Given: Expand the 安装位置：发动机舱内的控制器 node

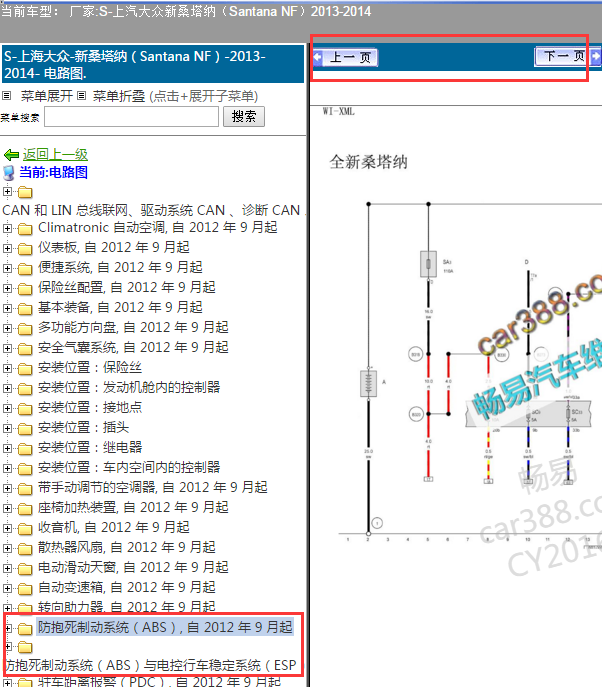Looking at the screenshot, I should pos(7,388).
